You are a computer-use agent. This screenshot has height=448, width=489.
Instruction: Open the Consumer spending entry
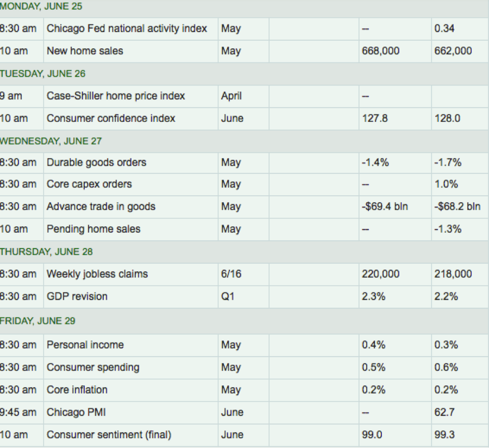click(93, 368)
